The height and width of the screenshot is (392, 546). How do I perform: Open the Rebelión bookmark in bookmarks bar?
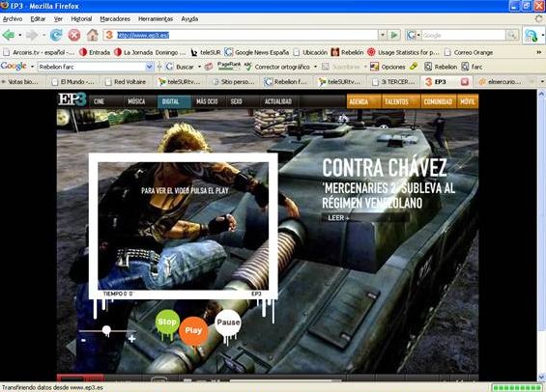click(x=347, y=52)
